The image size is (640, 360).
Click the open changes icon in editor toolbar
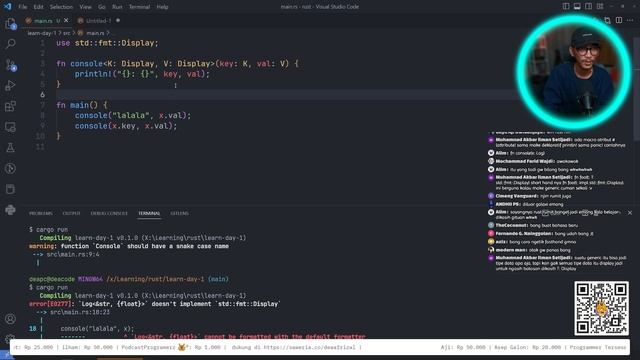(x=607, y=20)
